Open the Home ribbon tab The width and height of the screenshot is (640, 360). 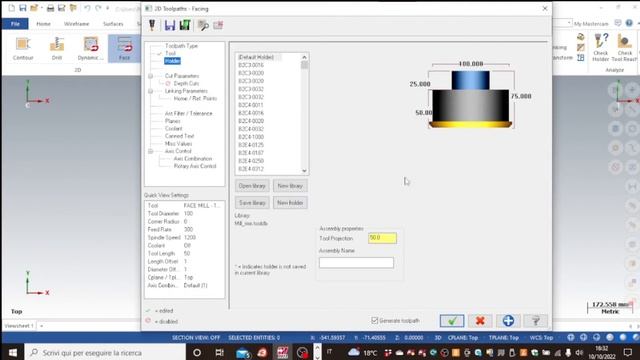tap(44, 24)
